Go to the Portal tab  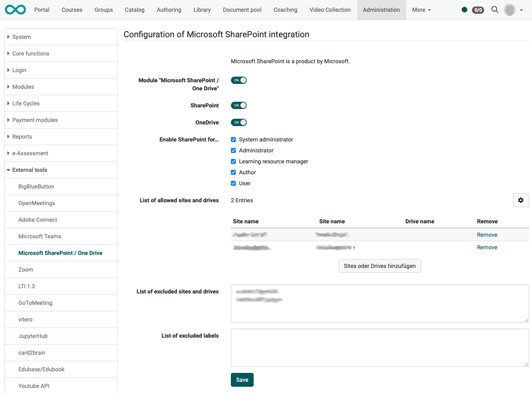[x=42, y=10]
